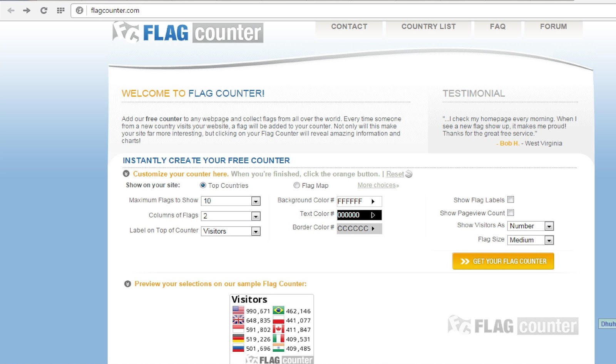Open the Flag Size dropdown
The image size is (616, 364).
point(531,240)
